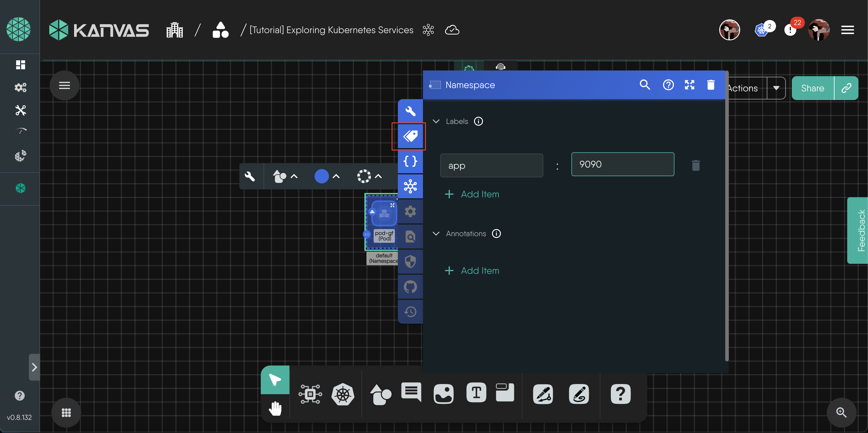Click the trash icon in Namespace header
This screenshot has height=433, width=868.
tap(711, 85)
